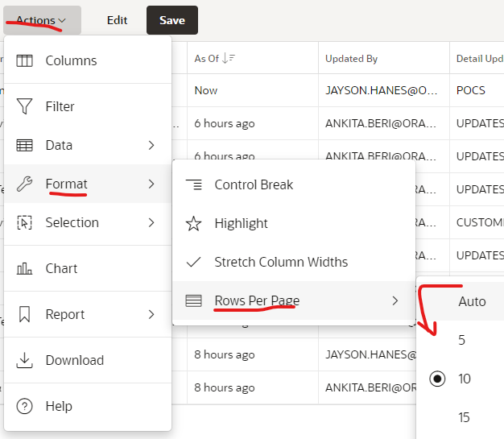Choose Filter from the Actions menu
This screenshot has height=439, width=504.
point(88,106)
